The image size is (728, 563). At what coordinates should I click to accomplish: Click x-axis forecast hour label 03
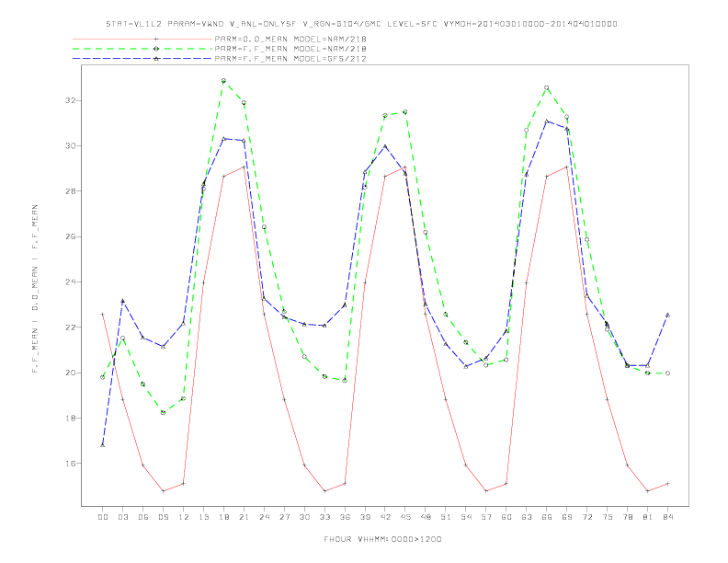coord(122,517)
